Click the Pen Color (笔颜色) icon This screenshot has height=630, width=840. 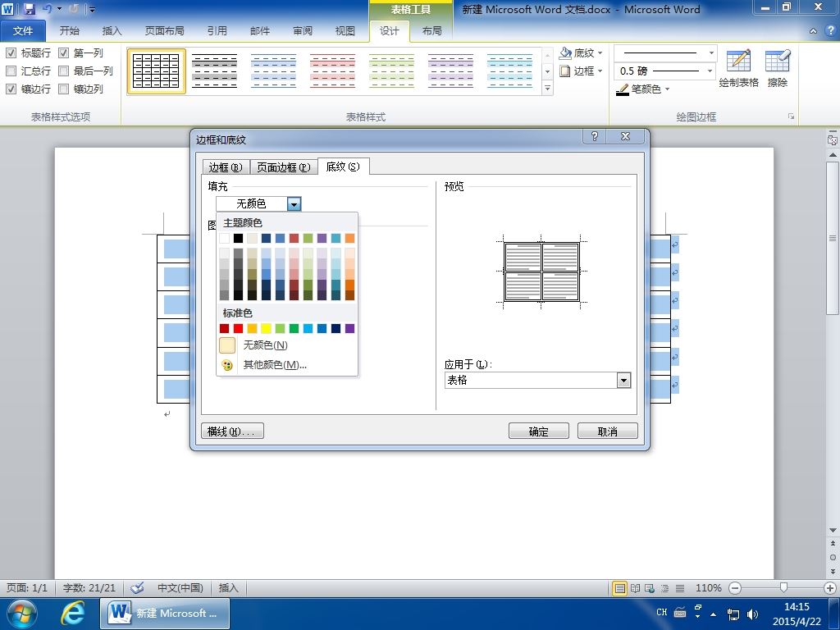pos(622,89)
